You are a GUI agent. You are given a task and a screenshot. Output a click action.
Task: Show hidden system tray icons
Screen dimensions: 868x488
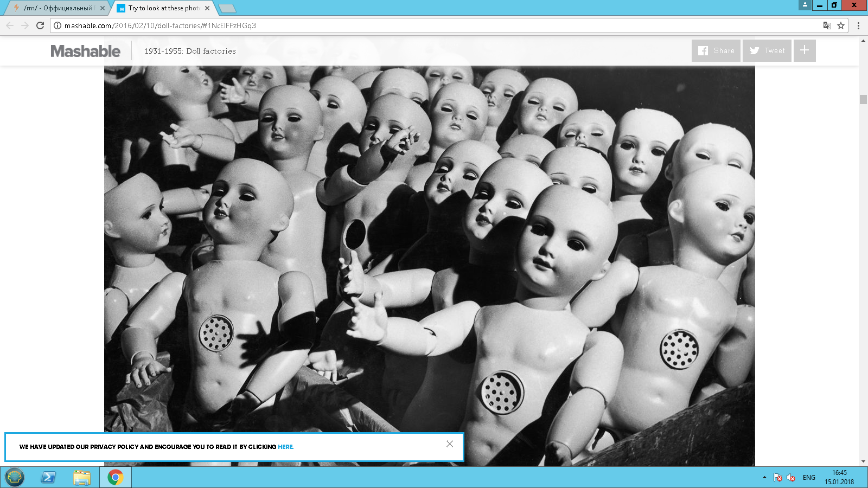[764, 478]
